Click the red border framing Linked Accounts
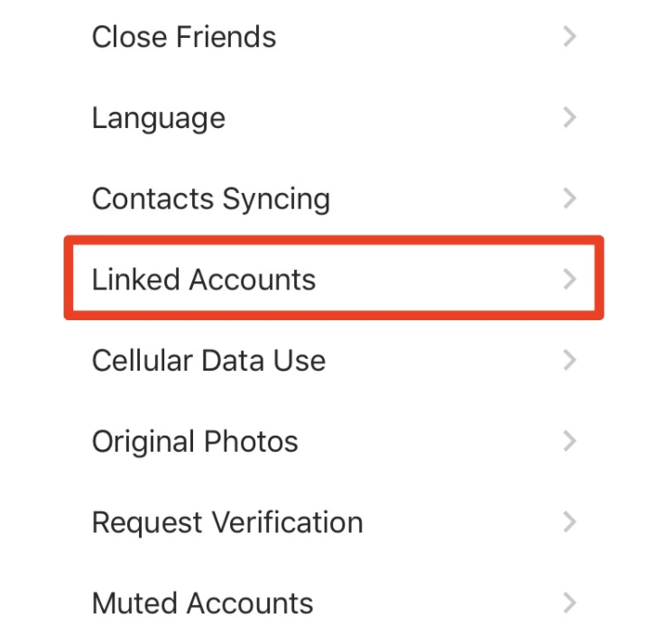This screenshot has width=664, height=644. [x=334, y=240]
